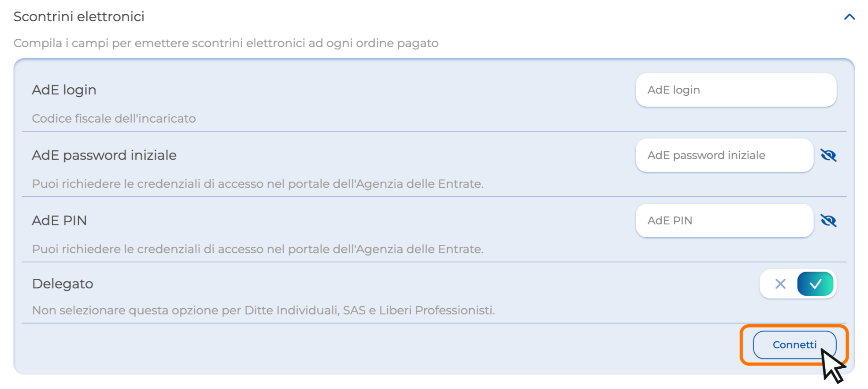Click the Compila i campi subtitle text
Viewport: 868px width, 389px height.
pos(226,43)
